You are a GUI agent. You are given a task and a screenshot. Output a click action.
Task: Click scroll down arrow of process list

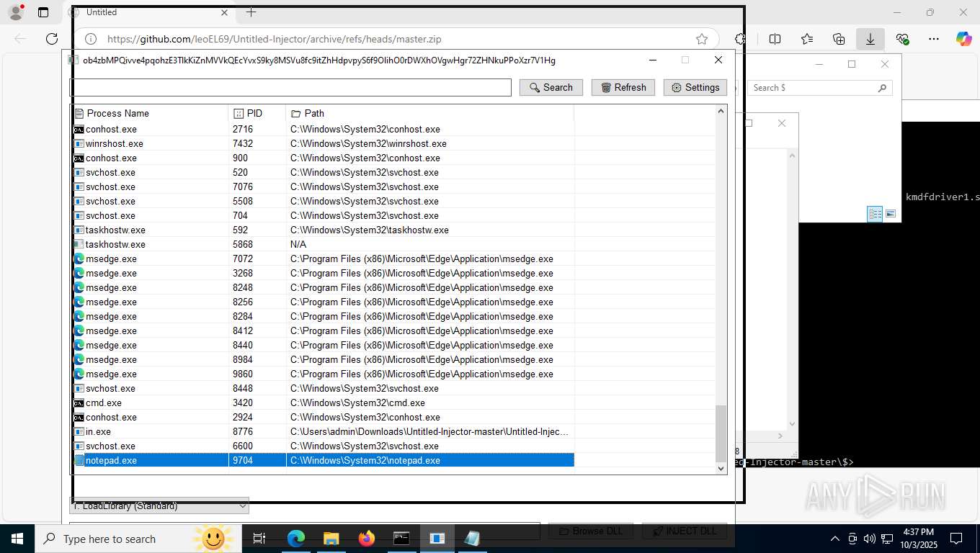pos(721,468)
